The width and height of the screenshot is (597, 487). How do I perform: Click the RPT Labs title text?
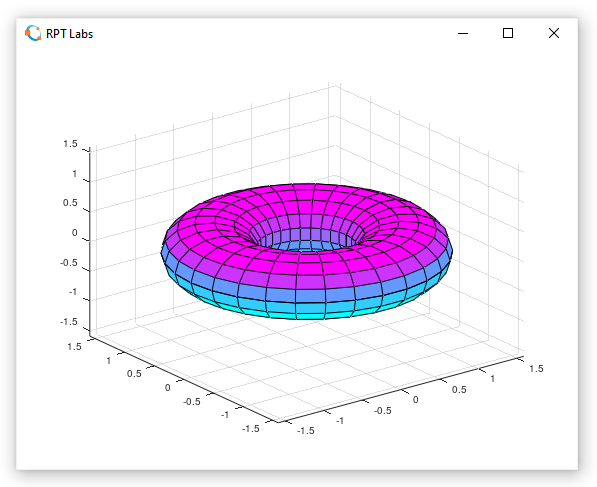69,34
